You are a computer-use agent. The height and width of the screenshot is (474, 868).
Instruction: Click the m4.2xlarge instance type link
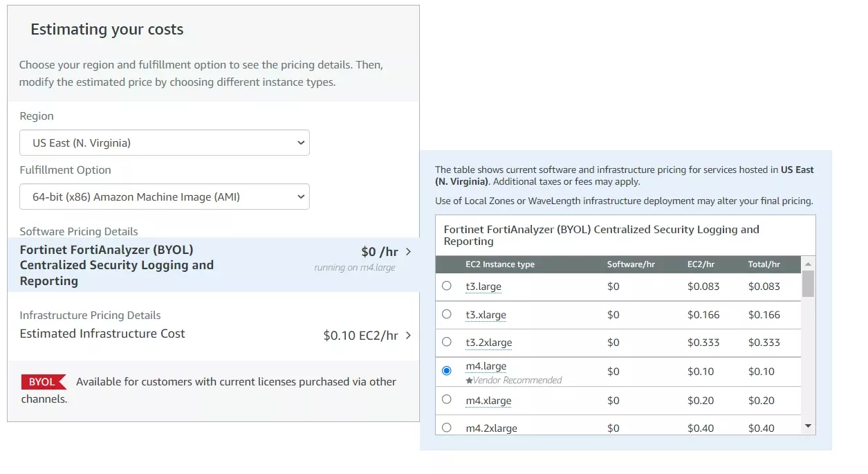tap(492, 428)
